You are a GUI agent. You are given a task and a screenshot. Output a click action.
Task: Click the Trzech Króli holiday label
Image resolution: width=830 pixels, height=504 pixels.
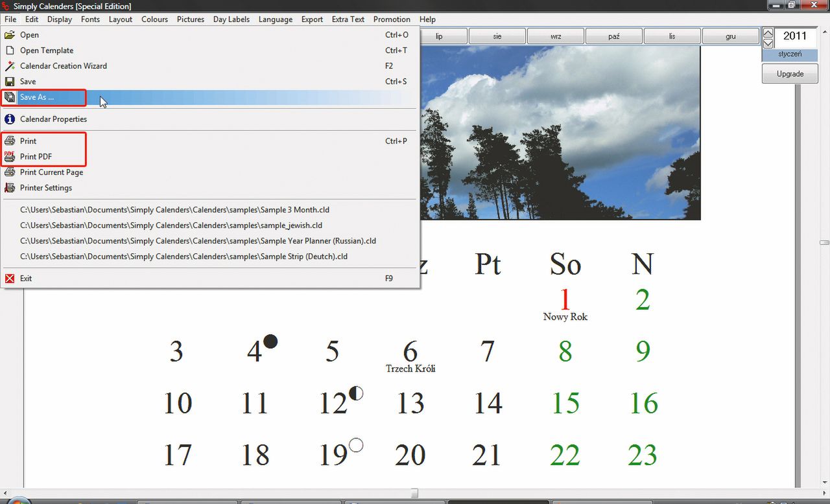[410, 369]
